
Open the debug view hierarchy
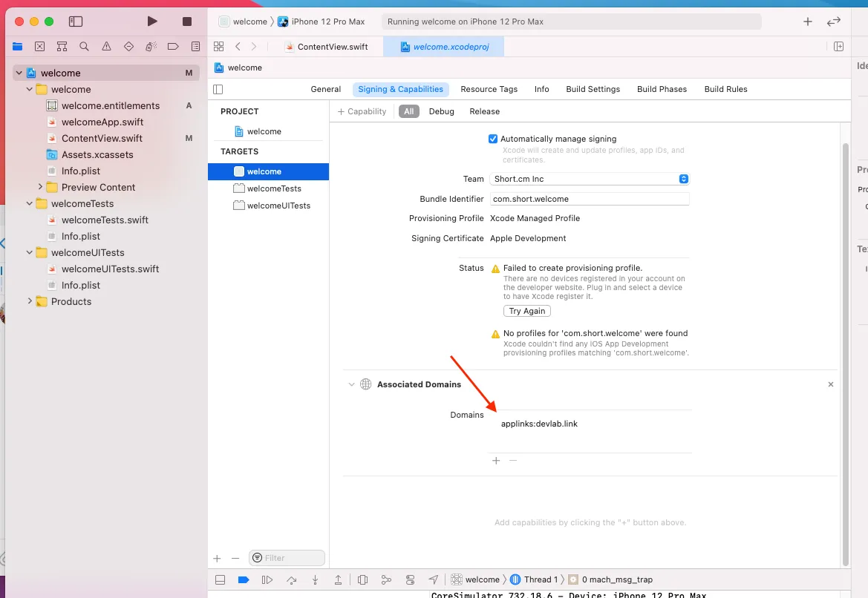pyautogui.click(x=362, y=579)
